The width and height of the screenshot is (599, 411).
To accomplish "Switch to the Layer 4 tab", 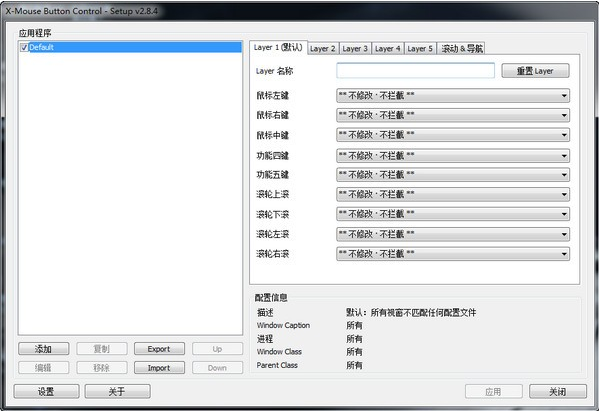I will pyautogui.click(x=388, y=49).
